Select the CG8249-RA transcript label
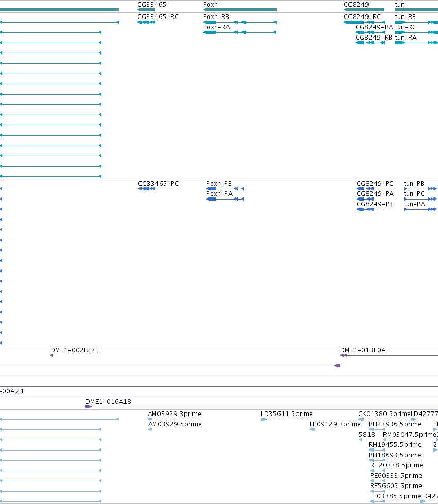The image size is (438, 504). point(374,27)
